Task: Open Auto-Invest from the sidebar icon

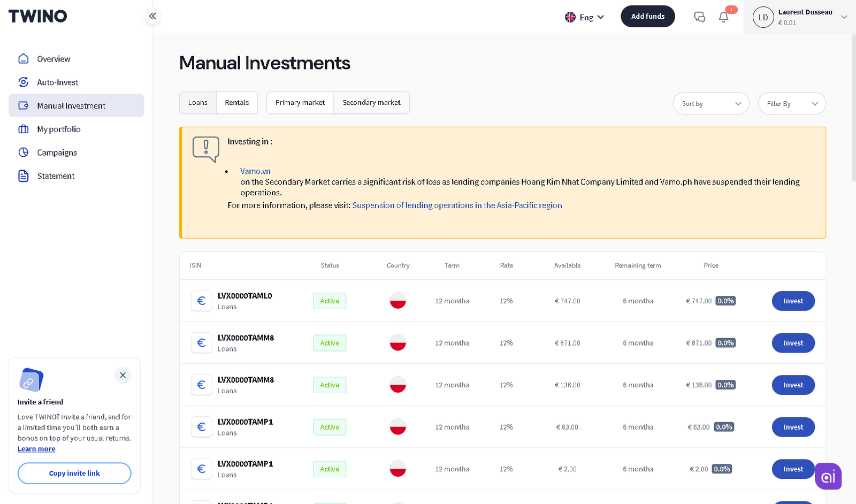Action: (24, 82)
